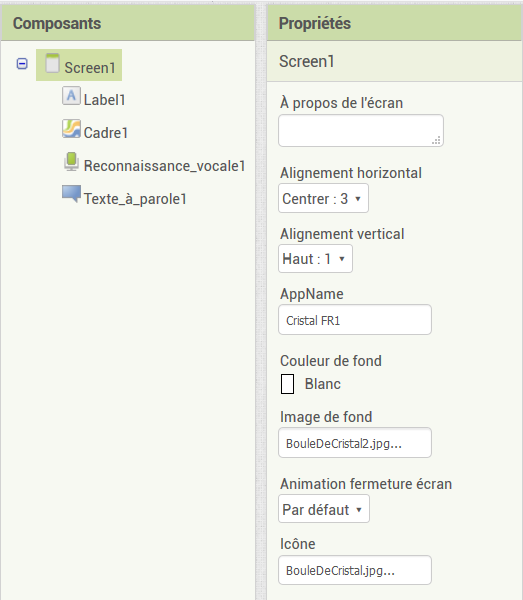
Task: Click the Reconnaissance_vocale1 microphone icon
Action: [x=71, y=161]
